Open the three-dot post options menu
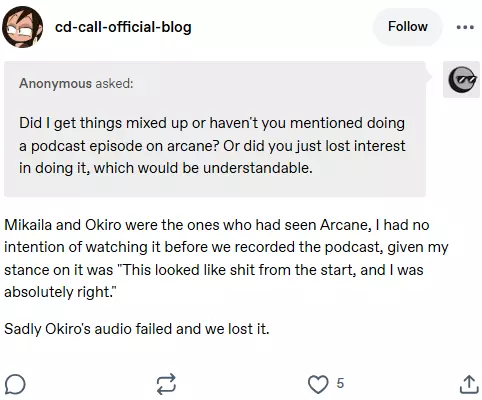The image size is (482, 400). point(465,27)
